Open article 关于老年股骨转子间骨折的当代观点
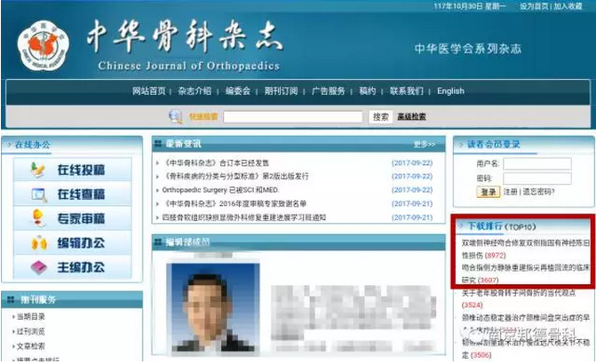The height and width of the screenshot is (364, 596). (x=519, y=298)
